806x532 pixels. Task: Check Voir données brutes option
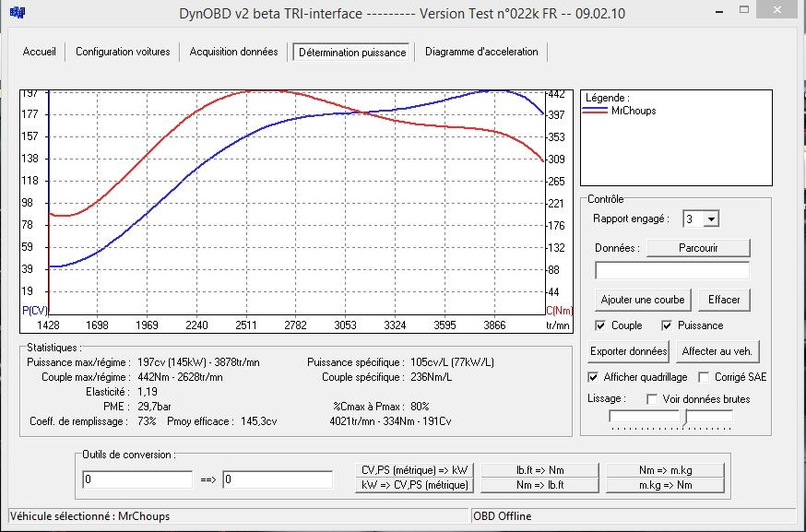652,399
